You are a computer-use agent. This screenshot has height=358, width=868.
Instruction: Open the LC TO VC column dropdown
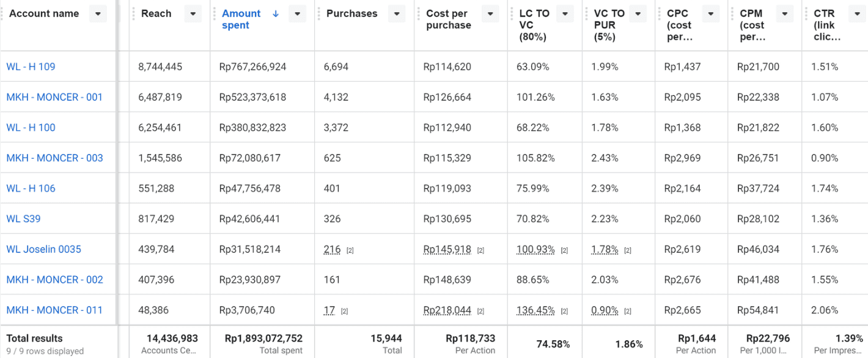click(565, 13)
